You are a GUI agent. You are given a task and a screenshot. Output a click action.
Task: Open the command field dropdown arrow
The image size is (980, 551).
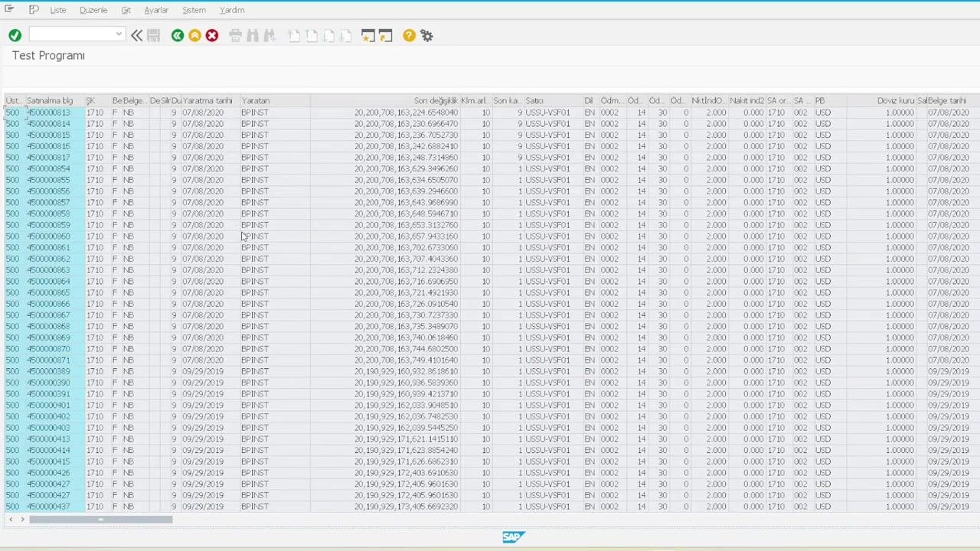pos(119,34)
